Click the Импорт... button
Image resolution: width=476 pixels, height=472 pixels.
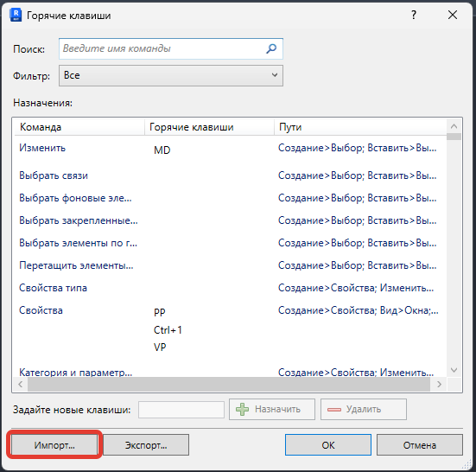[x=54, y=445]
